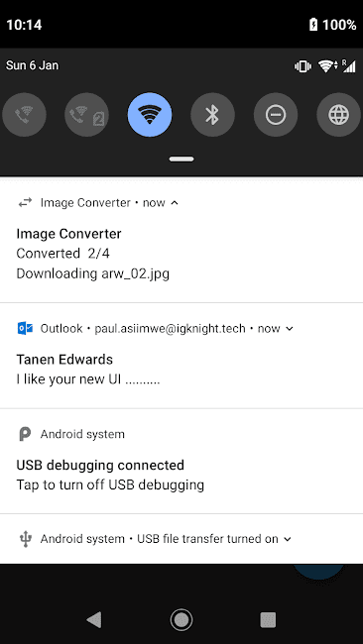Tap the SIM 2 Wi-Fi calling tile

point(86,115)
